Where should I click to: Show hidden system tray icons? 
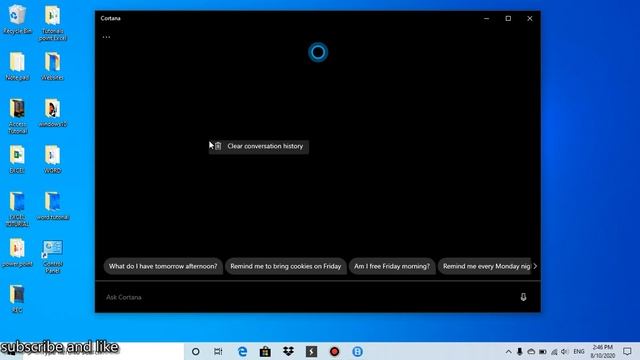[508, 351]
